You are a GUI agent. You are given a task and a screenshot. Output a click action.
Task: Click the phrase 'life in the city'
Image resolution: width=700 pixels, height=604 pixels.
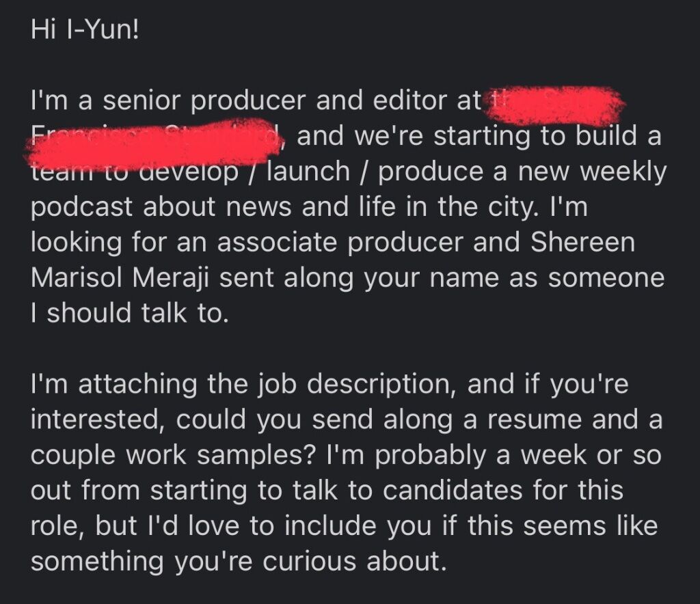446,208
